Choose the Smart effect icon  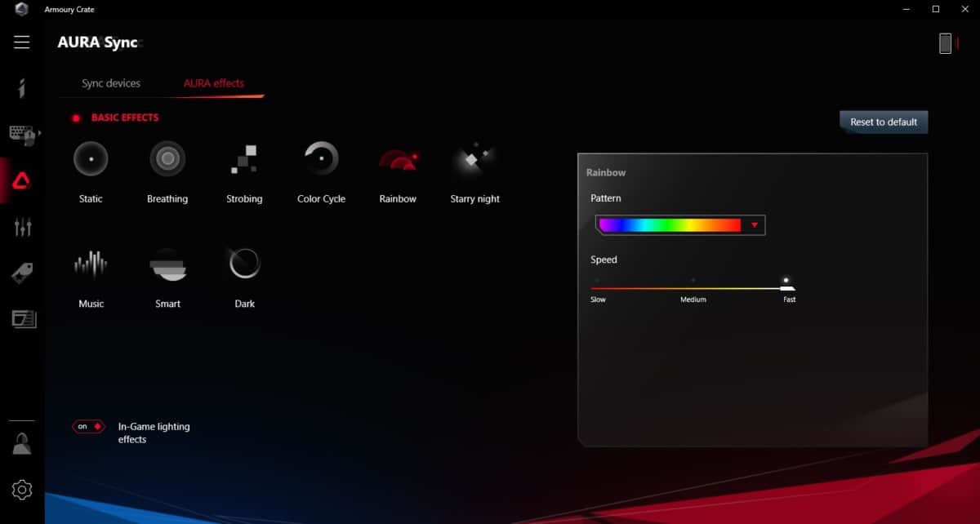[x=167, y=264]
